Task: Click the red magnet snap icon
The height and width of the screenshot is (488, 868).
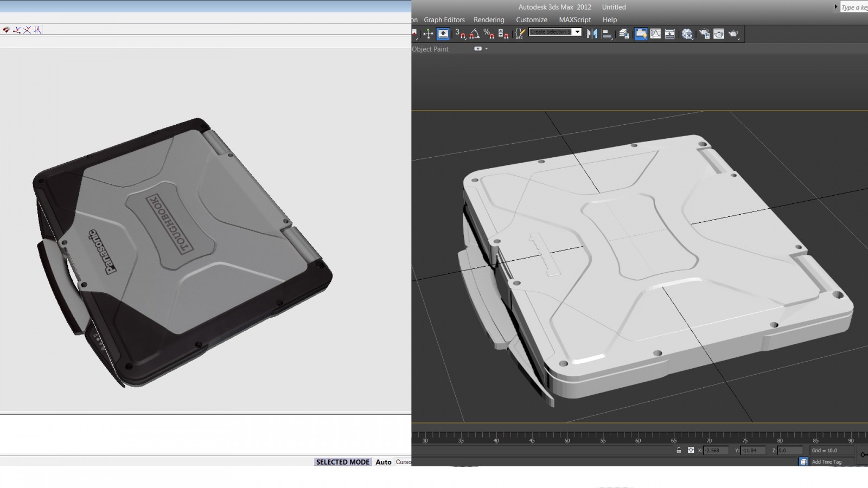Action: (5, 30)
